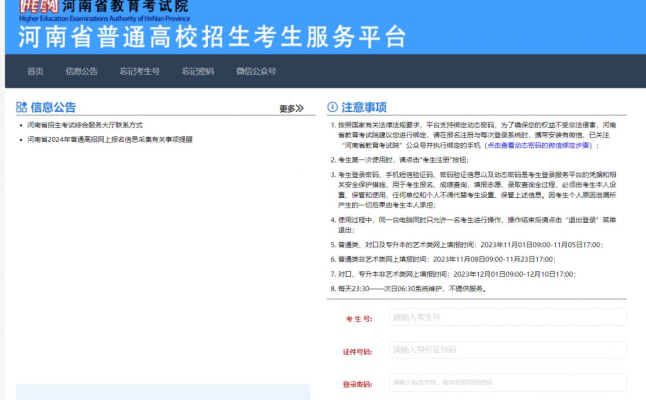Click the 证件号码 ID number input field

pos(507,350)
